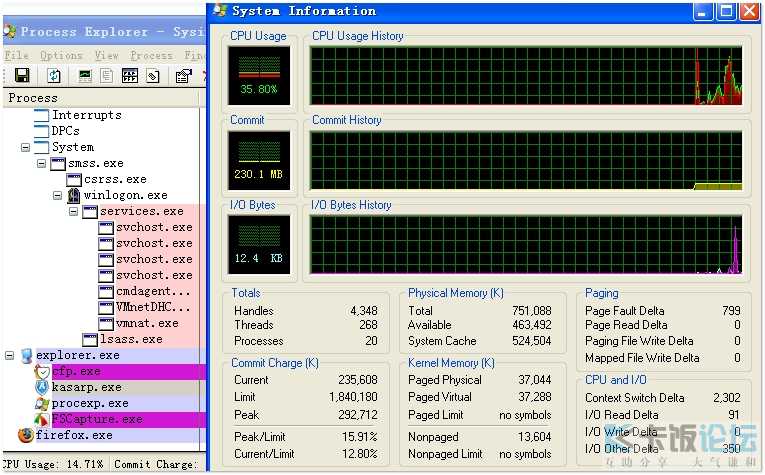Collapse the winlogon.exe tree node
The width and height of the screenshot is (765, 475).
(58, 196)
